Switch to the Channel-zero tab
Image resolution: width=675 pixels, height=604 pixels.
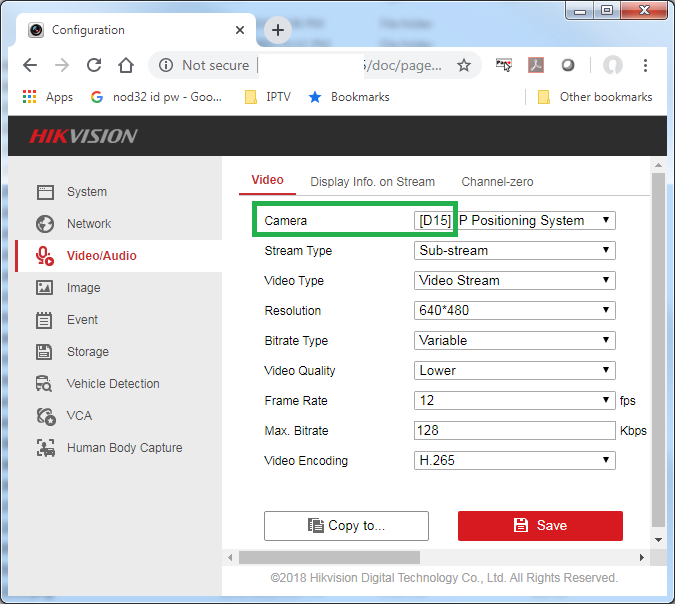click(x=497, y=182)
